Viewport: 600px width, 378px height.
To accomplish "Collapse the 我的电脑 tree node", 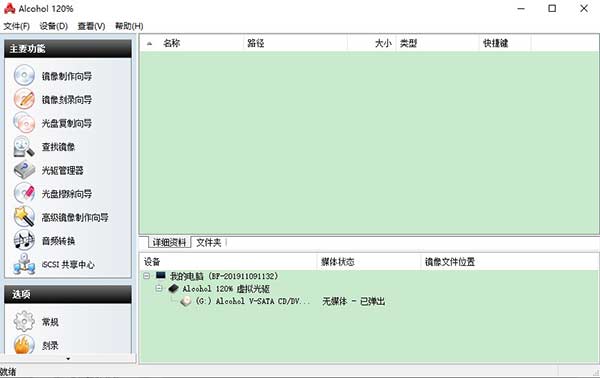I will coord(147,275).
